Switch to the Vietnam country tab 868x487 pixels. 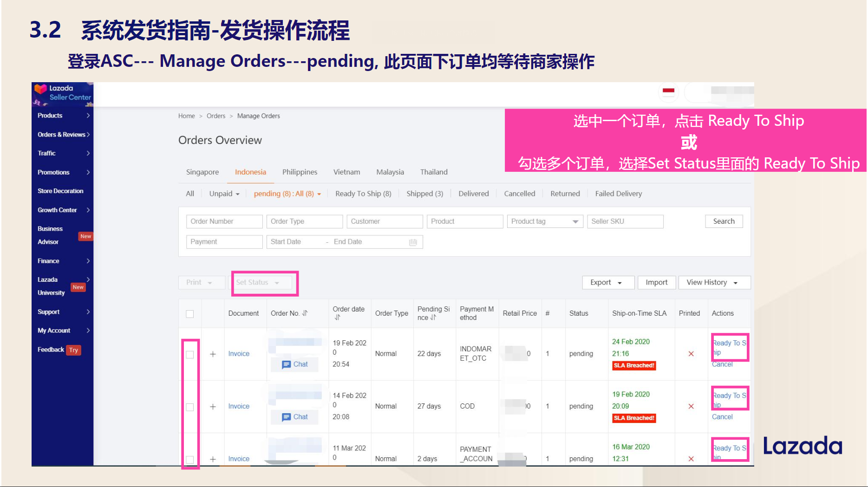pos(346,172)
